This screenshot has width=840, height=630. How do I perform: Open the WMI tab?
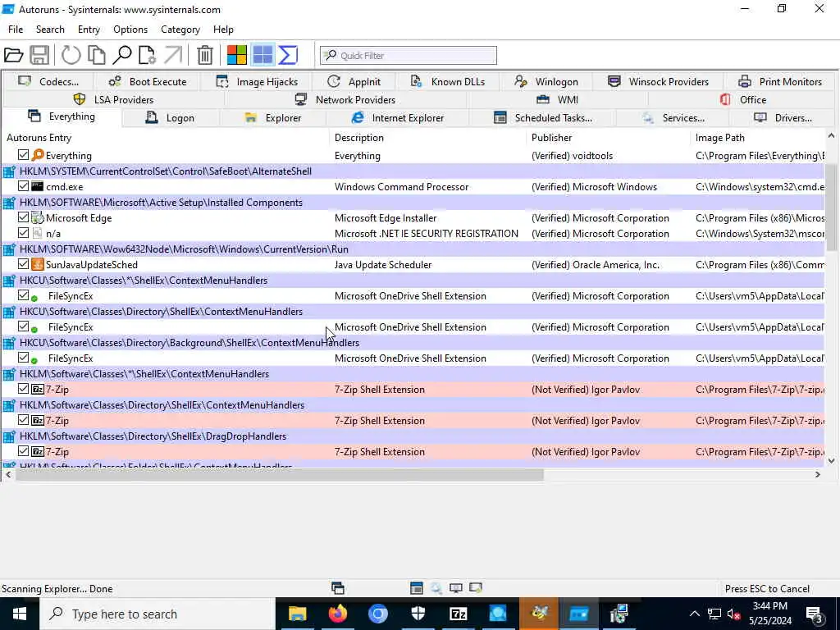(557, 99)
